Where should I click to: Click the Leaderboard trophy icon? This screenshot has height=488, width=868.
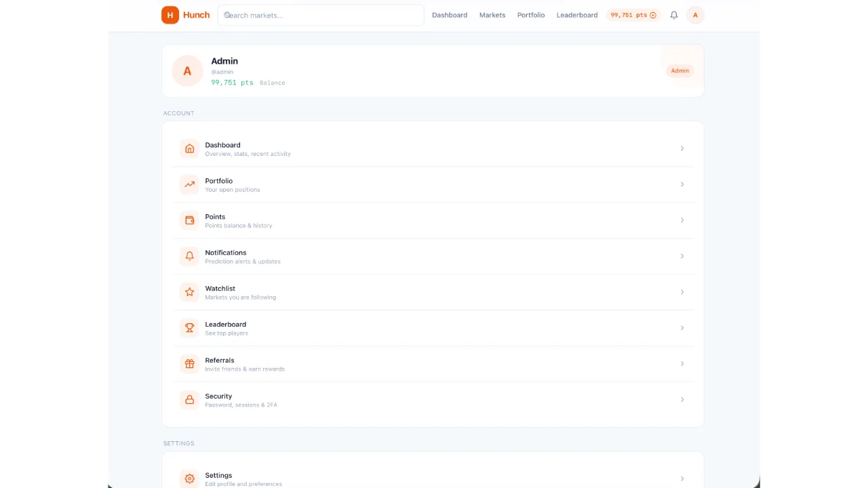[x=190, y=328]
